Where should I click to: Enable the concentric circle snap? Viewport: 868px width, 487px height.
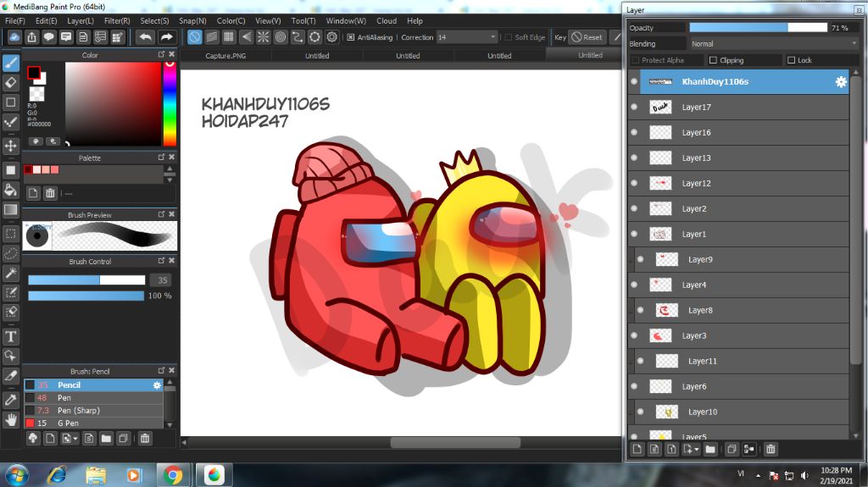[280, 37]
